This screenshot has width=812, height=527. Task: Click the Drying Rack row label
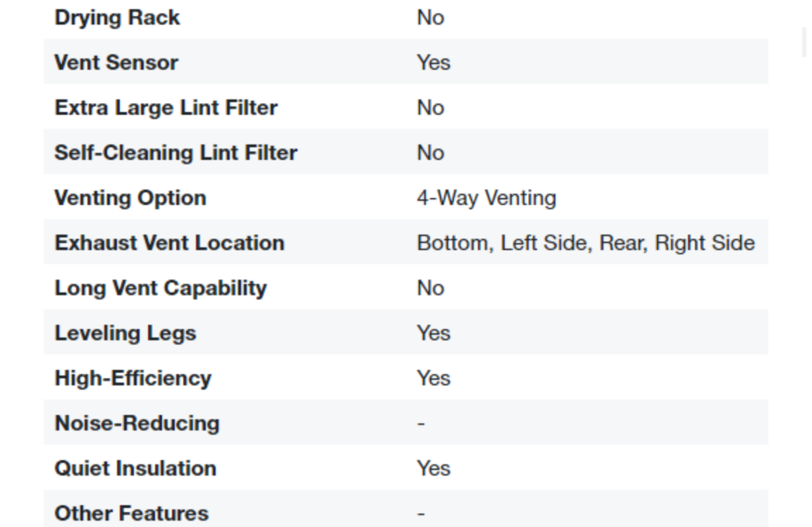[x=117, y=18]
